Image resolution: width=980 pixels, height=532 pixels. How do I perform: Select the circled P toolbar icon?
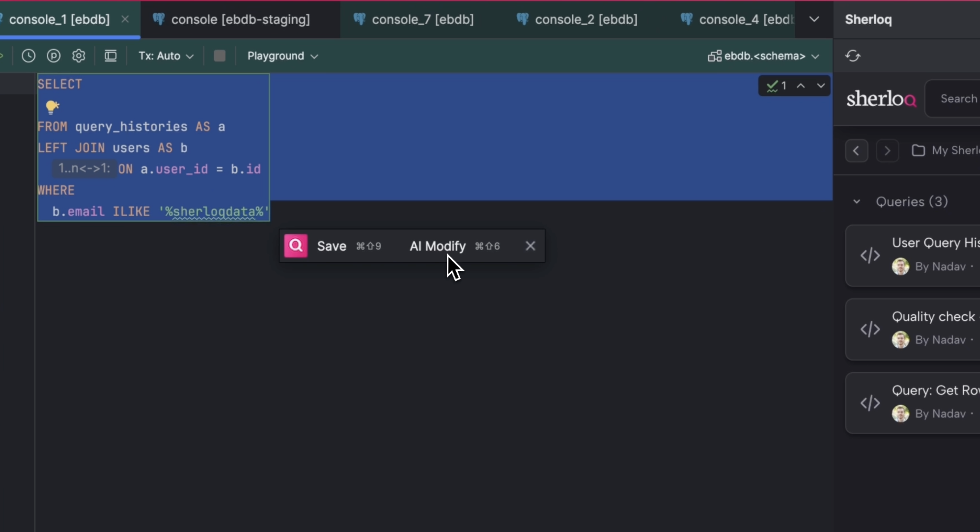(54, 55)
